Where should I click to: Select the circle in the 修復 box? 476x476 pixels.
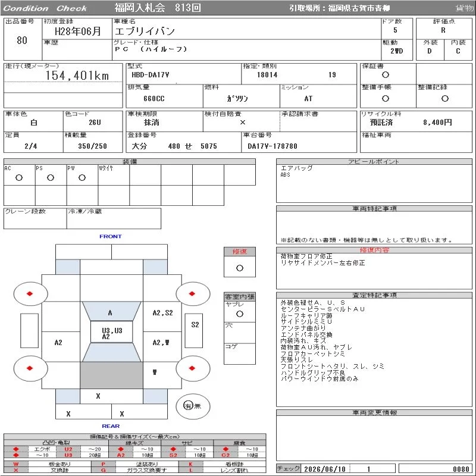point(240,268)
